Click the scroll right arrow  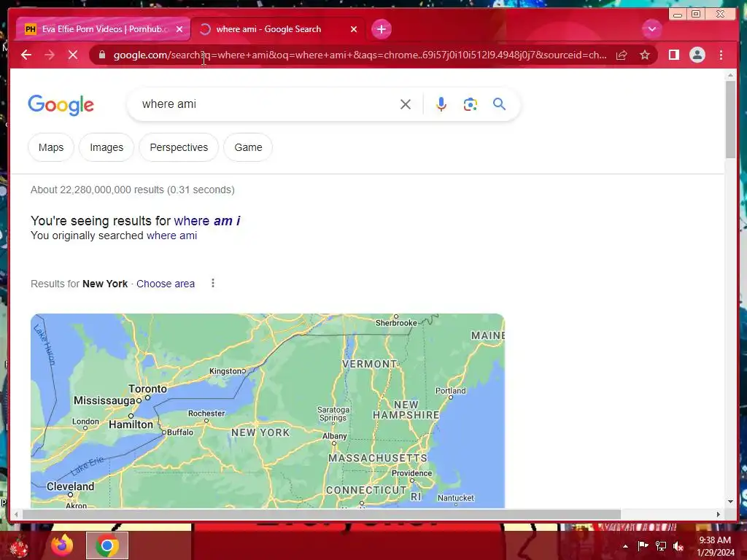[719, 514]
